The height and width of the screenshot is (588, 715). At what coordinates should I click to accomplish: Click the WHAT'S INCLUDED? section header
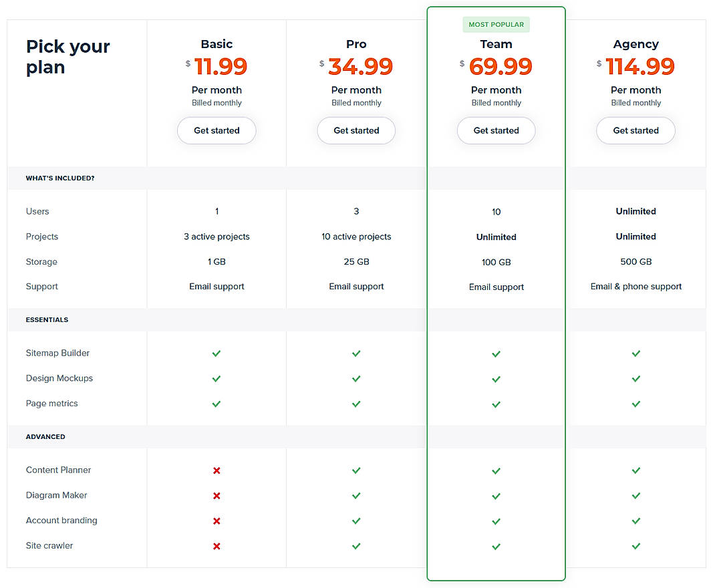pos(60,178)
